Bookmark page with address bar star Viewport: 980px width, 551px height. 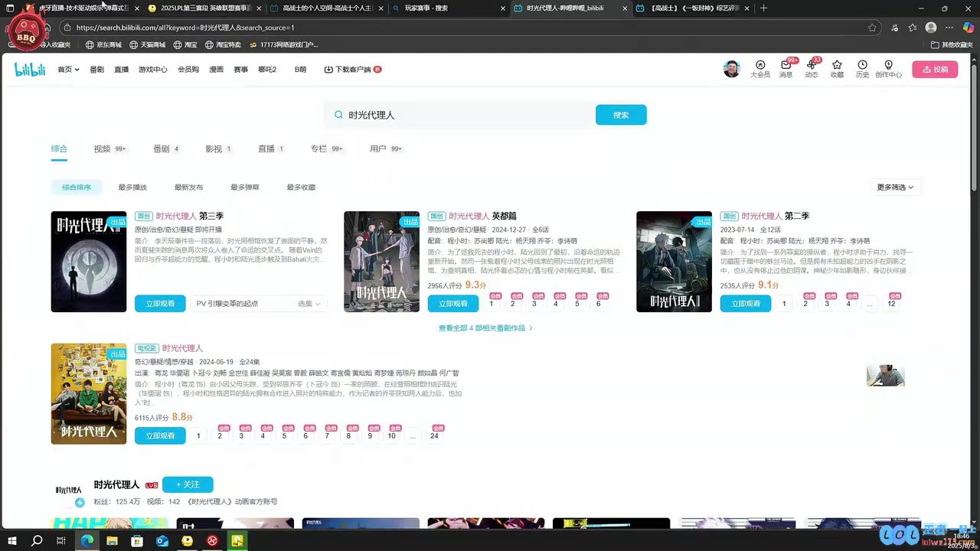click(872, 28)
